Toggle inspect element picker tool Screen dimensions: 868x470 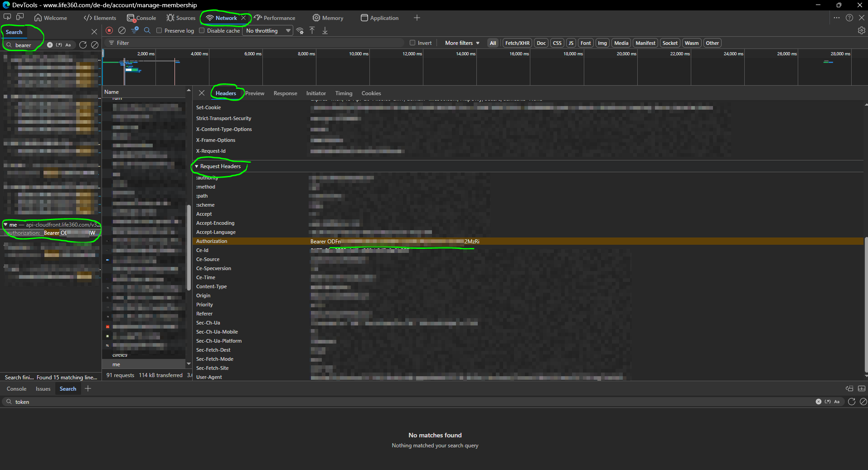[x=7, y=18]
